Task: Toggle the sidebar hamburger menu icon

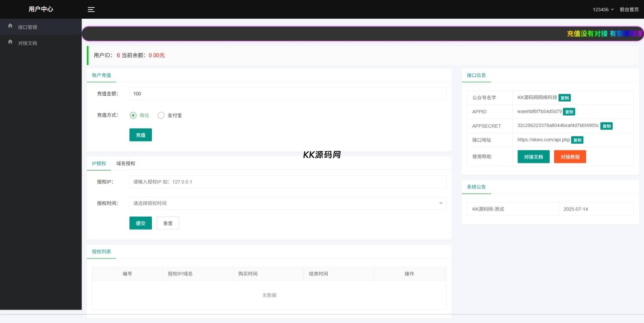Action: coord(91,10)
